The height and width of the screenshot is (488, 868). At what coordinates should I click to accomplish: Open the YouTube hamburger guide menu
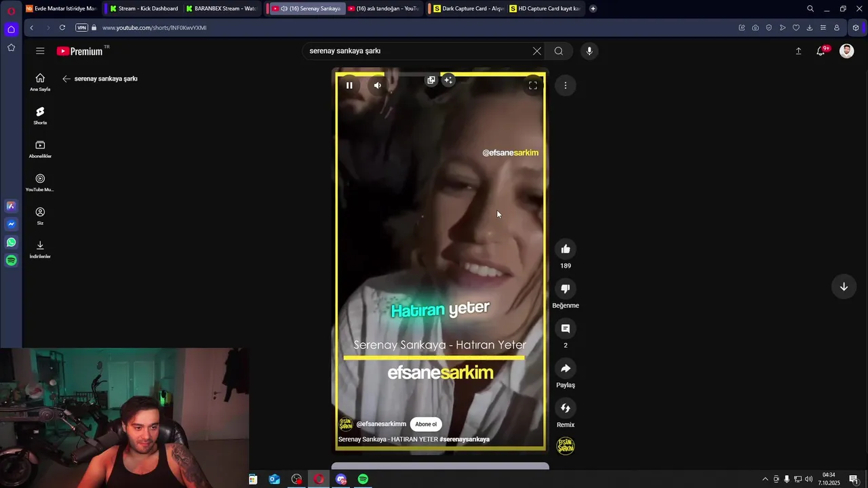point(40,51)
